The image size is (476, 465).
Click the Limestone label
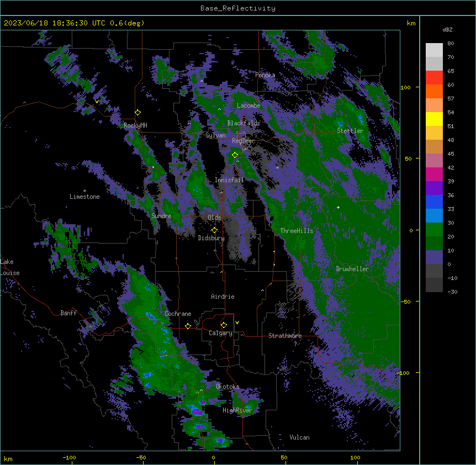pos(84,197)
